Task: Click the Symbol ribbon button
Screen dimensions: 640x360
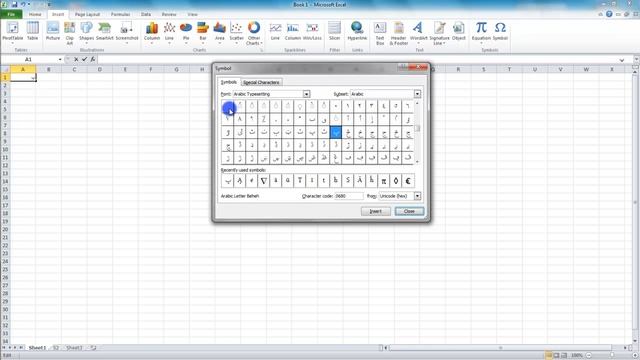Action: (x=500, y=32)
